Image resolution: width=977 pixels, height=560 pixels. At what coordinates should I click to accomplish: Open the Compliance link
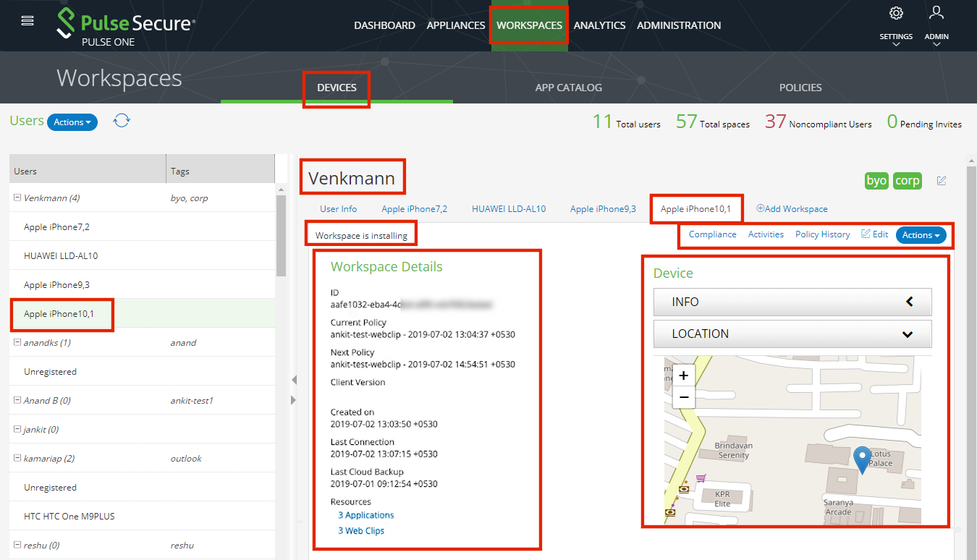tap(713, 234)
